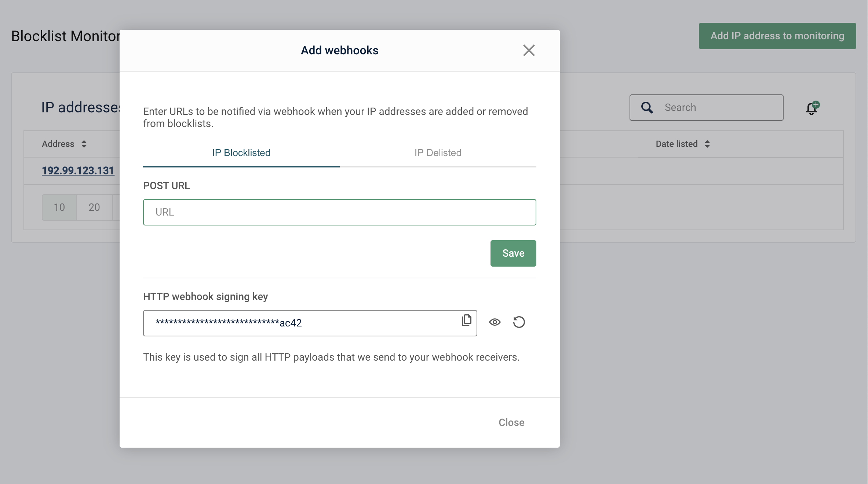This screenshot has width=868, height=484.
Task: Focus the Search input box
Action: 719,108
